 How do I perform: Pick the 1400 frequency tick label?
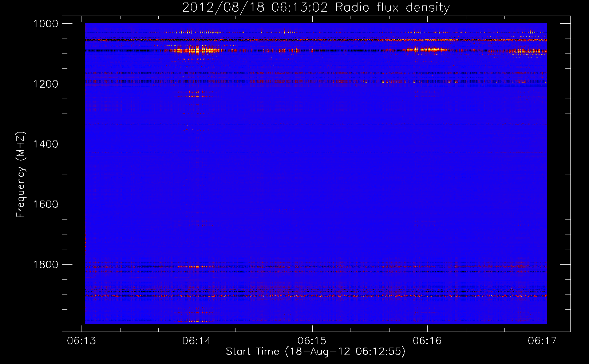pyautogui.click(x=46, y=144)
